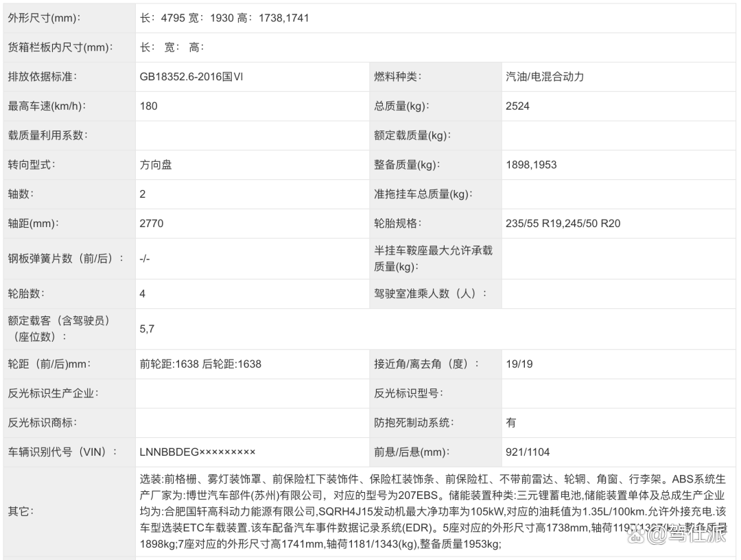Select the wheelbase value 2770

[x=151, y=223]
